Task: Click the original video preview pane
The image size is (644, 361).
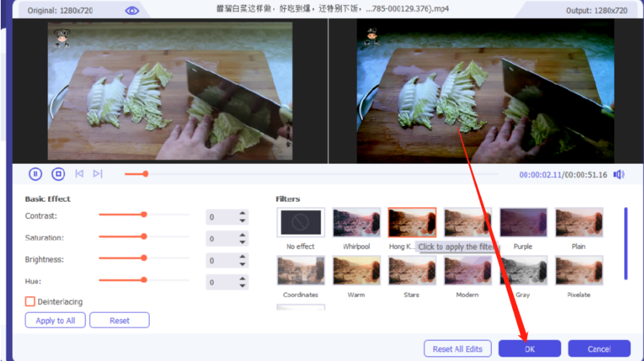Action: coord(170,91)
